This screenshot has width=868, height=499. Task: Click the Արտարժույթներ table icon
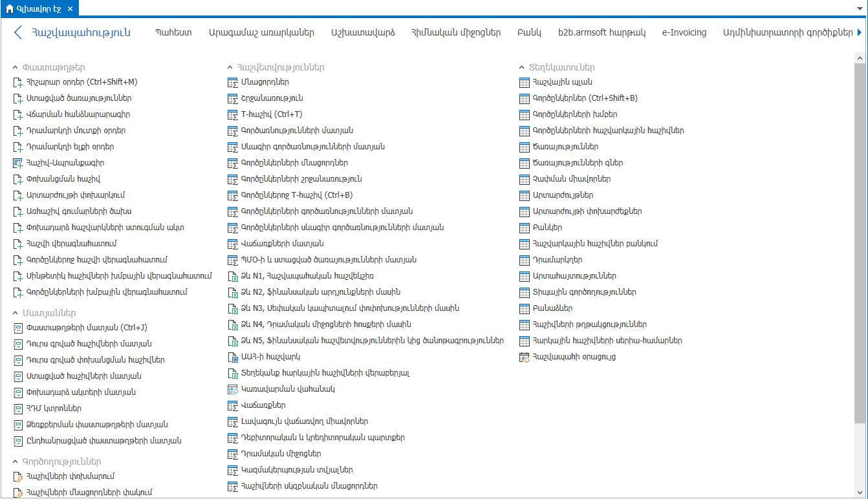pos(524,196)
